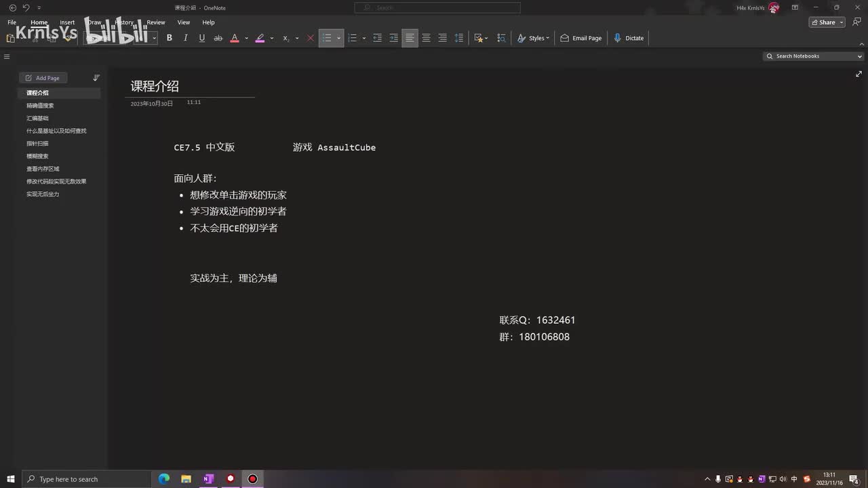Show hidden system tray icons
This screenshot has height=488, width=868.
tap(707, 479)
